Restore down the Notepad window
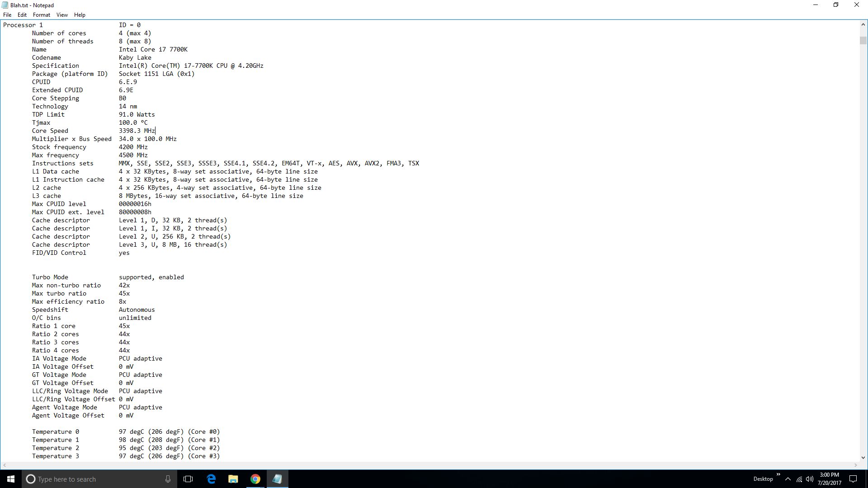 pyautogui.click(x=836, y=5)
